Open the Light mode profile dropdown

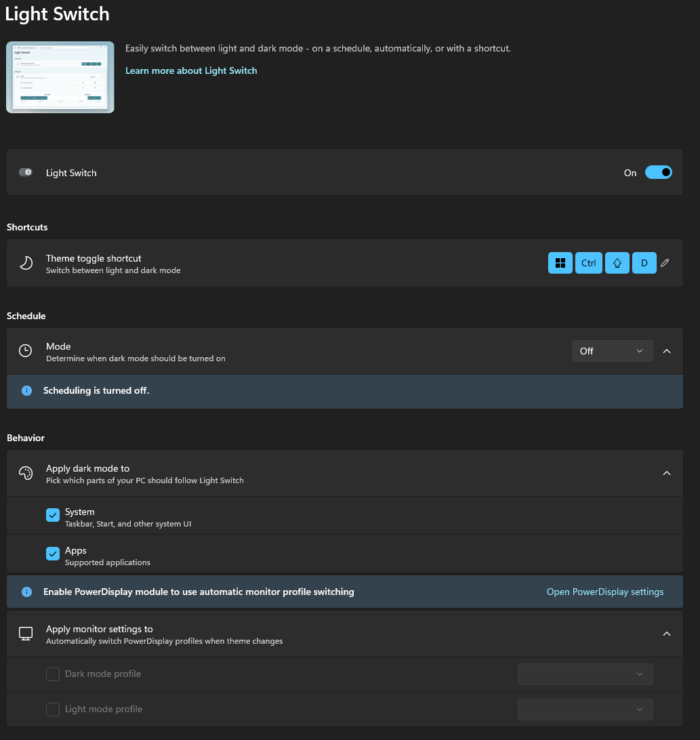585,710
